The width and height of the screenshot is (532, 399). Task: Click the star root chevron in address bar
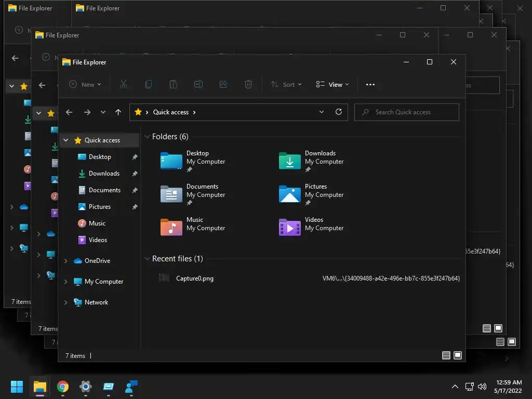click(x=147, y=112)
